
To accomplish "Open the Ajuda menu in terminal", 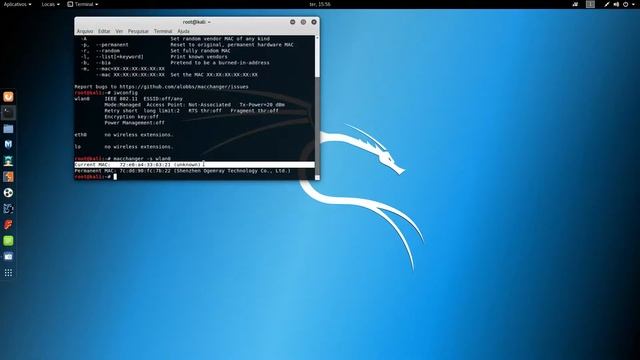I will click(183, 31).
